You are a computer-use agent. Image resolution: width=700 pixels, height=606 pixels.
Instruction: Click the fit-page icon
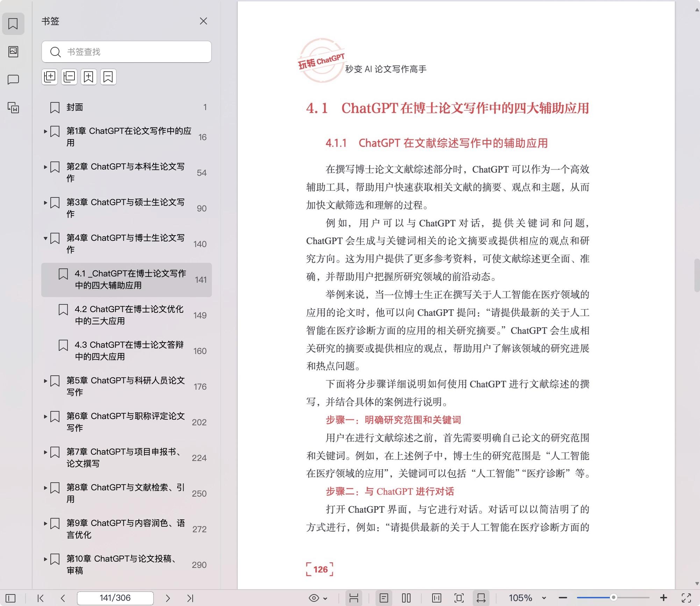pyautogui.click(x=459, y=598)
